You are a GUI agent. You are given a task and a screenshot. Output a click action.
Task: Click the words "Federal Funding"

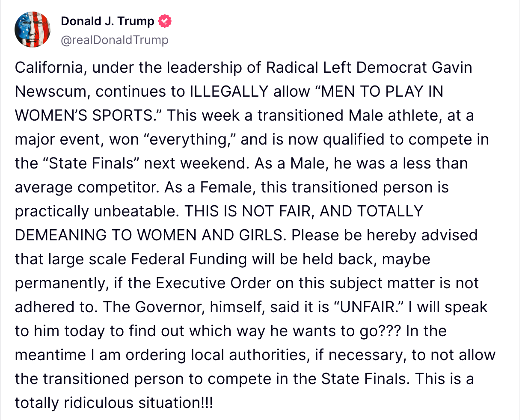pos(189,259)
